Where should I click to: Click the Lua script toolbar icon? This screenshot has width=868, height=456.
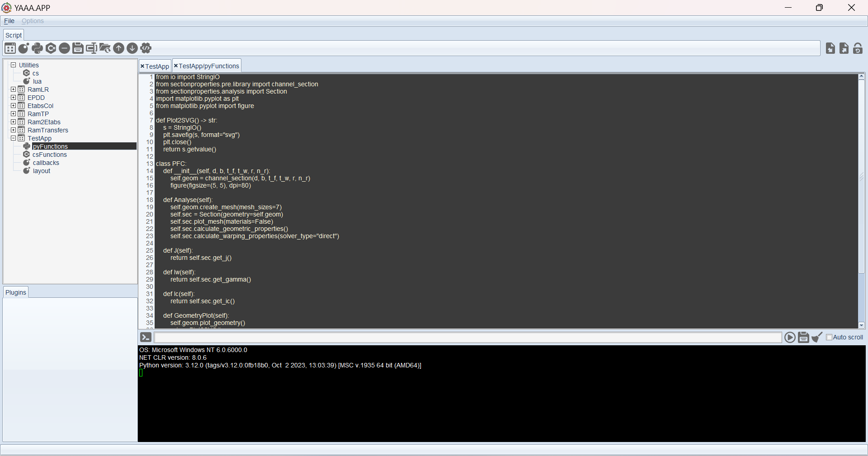click(x=24, y=48)
